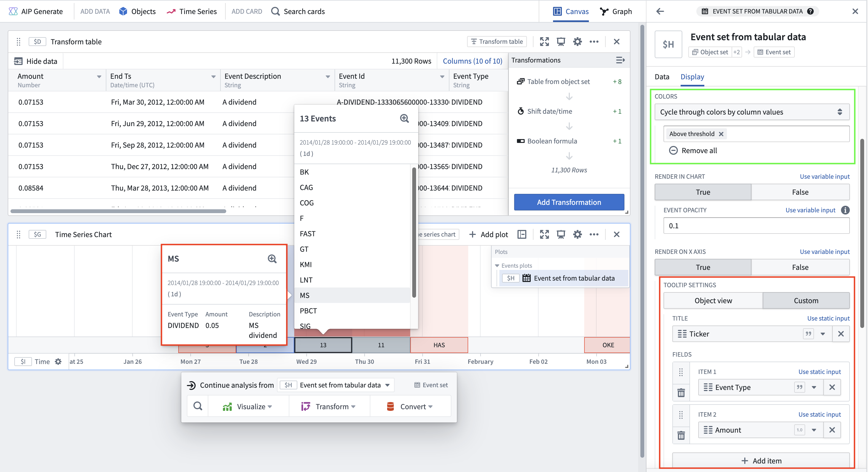This screenshot has height=472, width=868.
Task: Collapse the Transformations panel
Action: coord(620,60)
